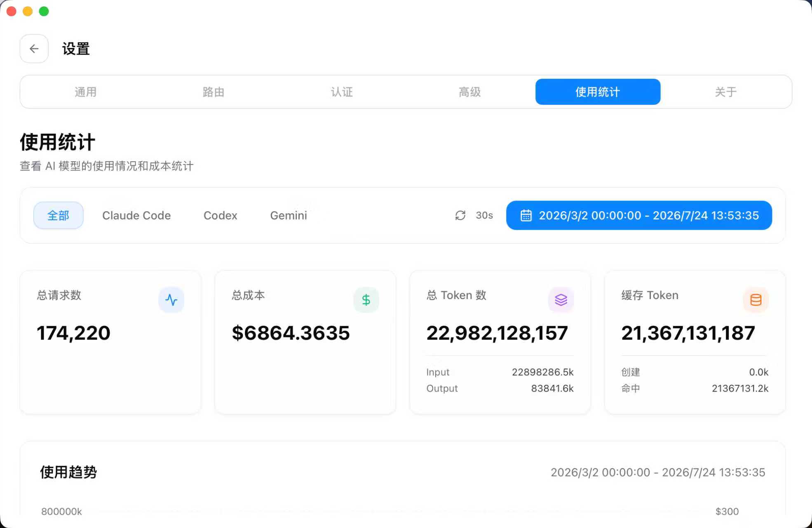
Task: Click the total token count 22,982,128,157
Action: pos(497,333)
